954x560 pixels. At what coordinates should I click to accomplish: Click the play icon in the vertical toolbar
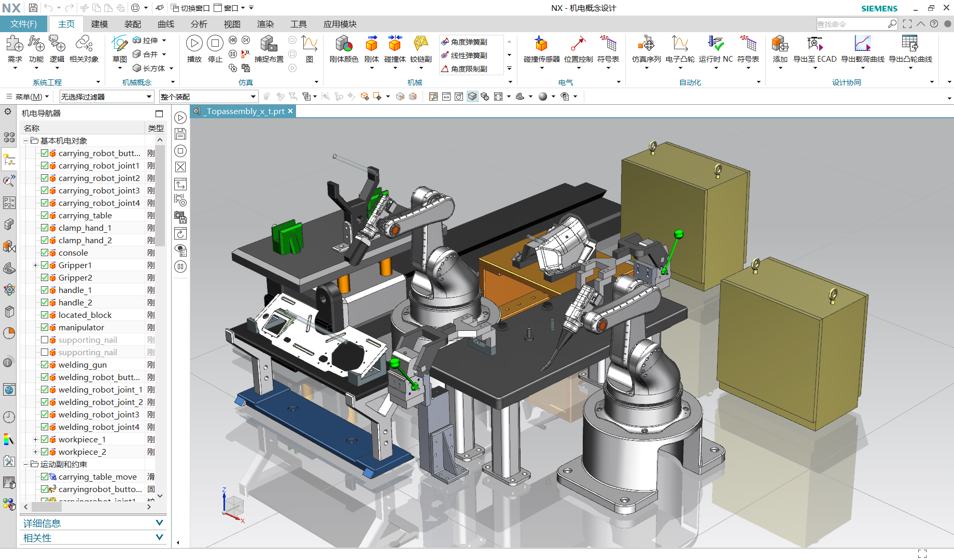pyautogui.click(x=180, y=118)
